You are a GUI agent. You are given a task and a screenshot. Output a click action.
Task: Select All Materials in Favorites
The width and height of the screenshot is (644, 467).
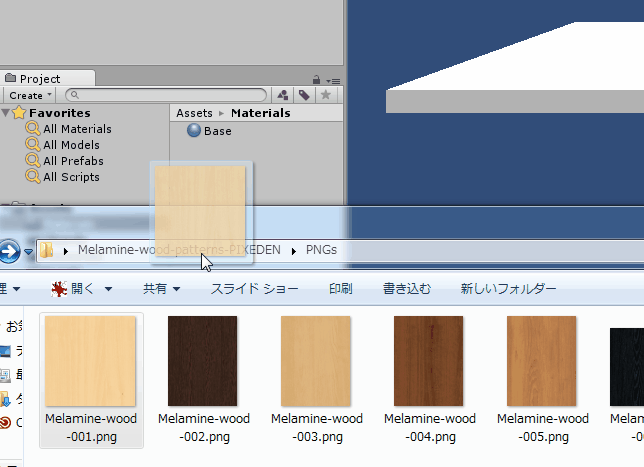point(77,129)
